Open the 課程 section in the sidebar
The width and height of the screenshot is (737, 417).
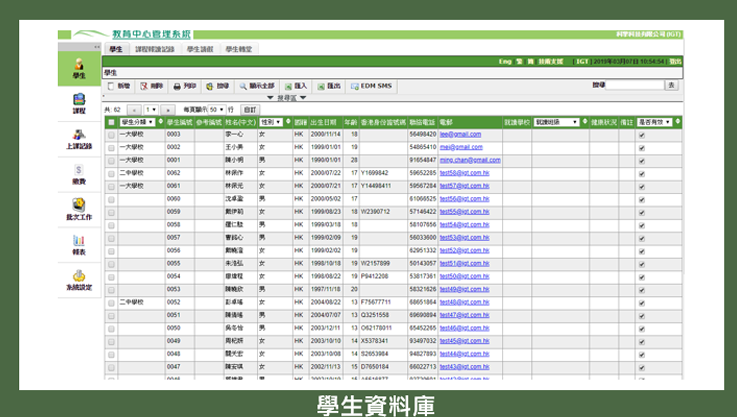(x=79, y=104)
